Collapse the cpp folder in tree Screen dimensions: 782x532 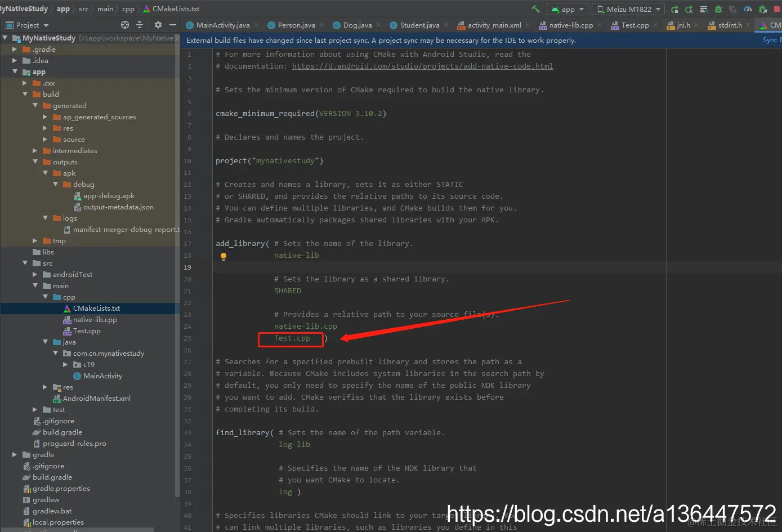46,297
